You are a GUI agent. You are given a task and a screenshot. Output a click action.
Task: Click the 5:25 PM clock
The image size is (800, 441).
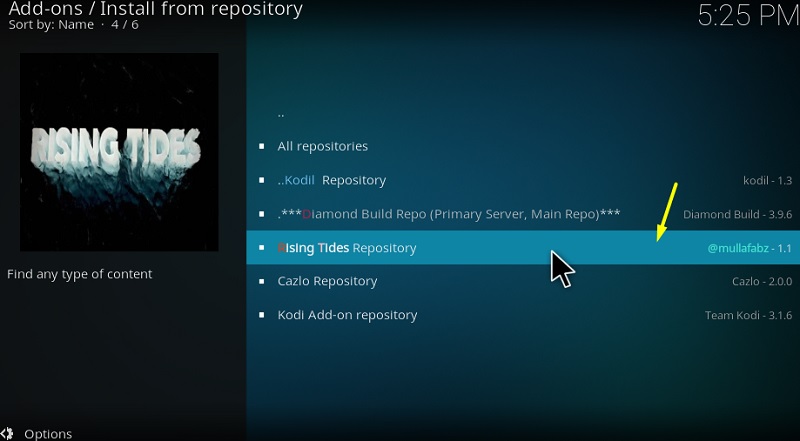748,15
